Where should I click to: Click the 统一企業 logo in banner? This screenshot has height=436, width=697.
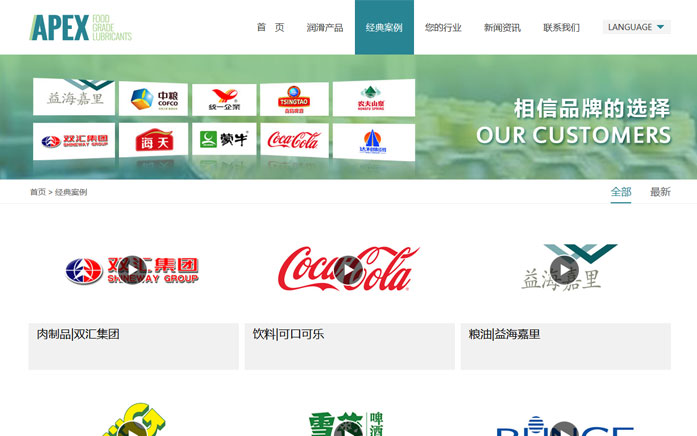[x=224, y=100]
